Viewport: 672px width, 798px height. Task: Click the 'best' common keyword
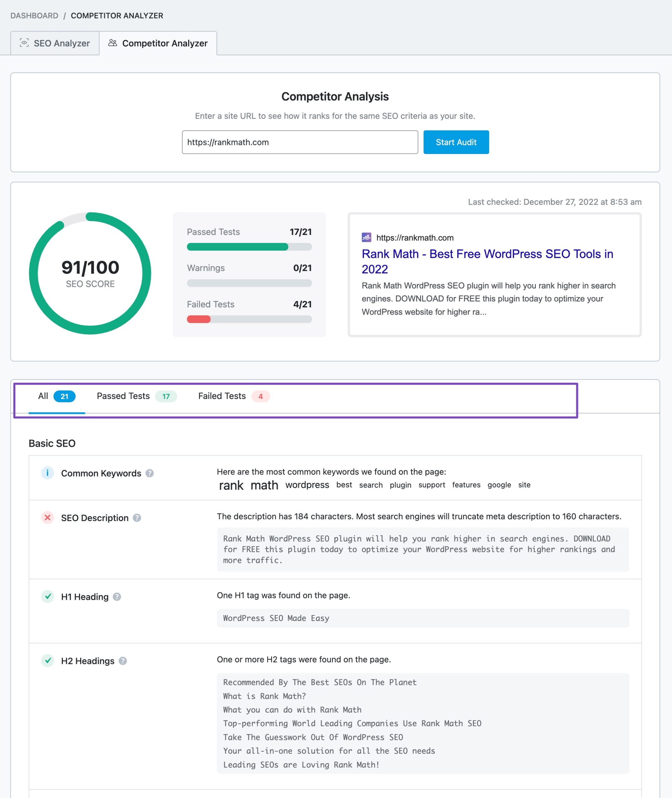click(x=344, y=485)
